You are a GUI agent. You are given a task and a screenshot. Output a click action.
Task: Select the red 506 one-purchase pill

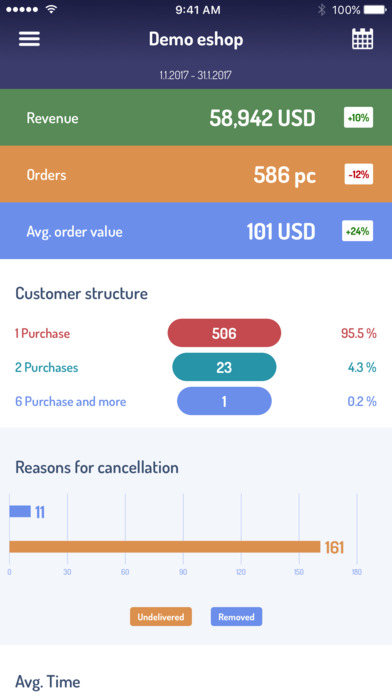[x=224, y=333]
